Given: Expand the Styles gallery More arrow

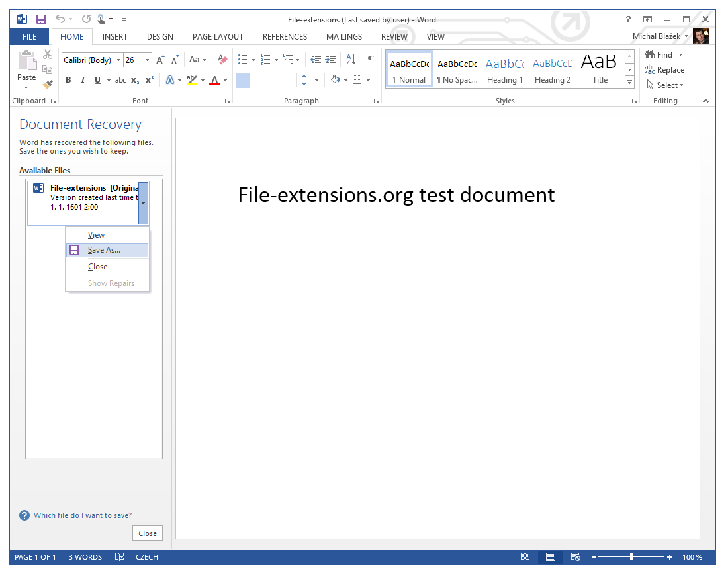Looking at the screenshot, I should pos(629,81).
